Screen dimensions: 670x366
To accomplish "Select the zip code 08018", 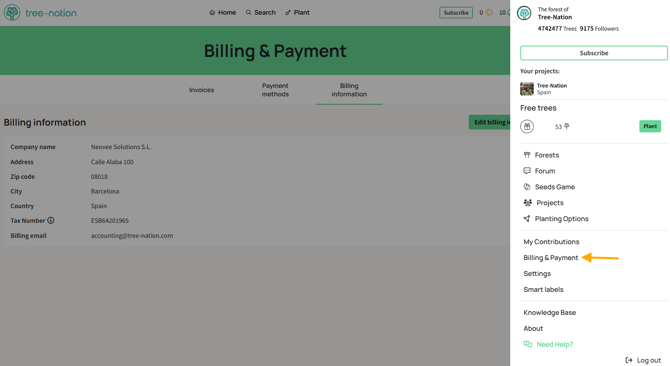I will pyautogui.click(x=99, y=176).
